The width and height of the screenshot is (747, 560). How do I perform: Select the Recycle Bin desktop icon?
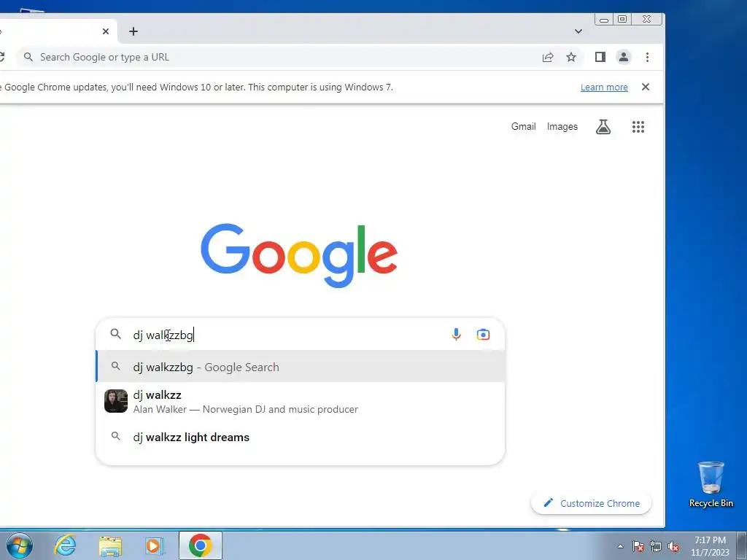tap(711, 484)
